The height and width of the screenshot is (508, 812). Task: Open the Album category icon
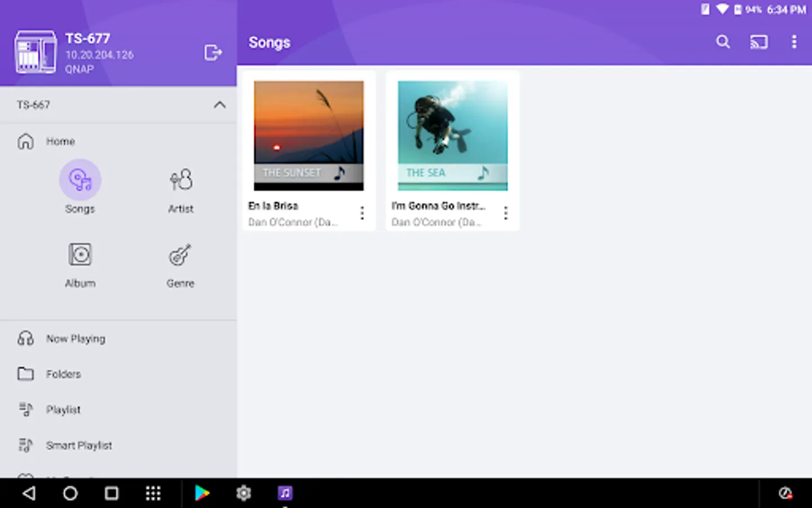80,255
